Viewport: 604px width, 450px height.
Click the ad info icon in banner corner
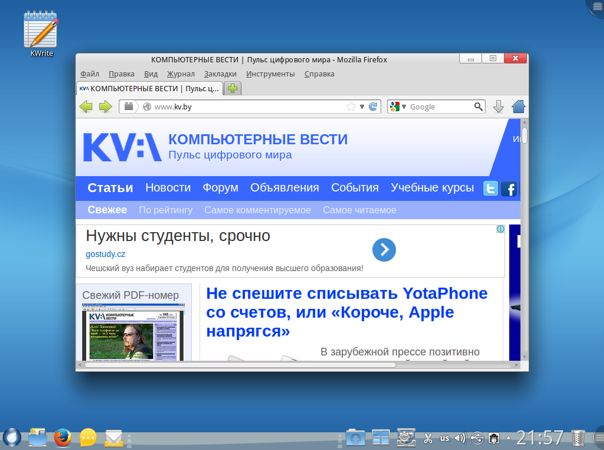coord(500,229)
